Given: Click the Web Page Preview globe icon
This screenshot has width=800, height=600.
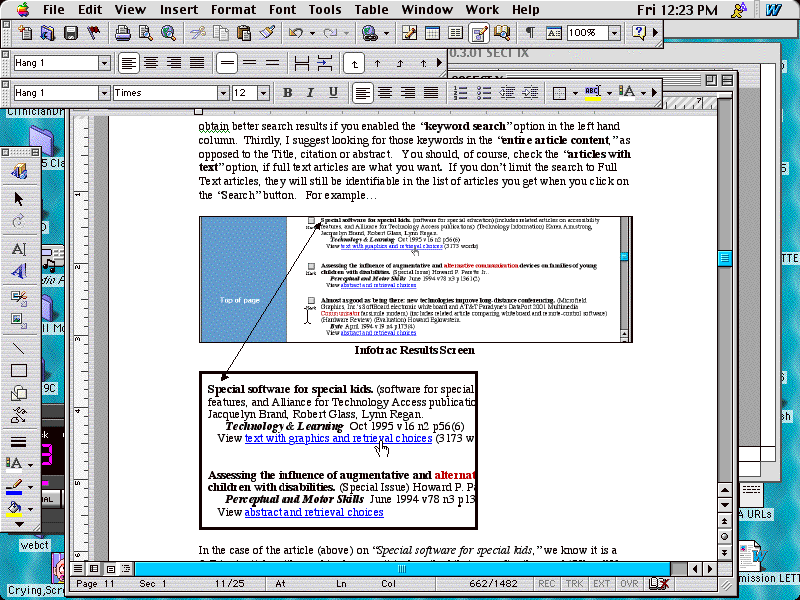Looking at the screenshot, I should click(x=168, y=33).
